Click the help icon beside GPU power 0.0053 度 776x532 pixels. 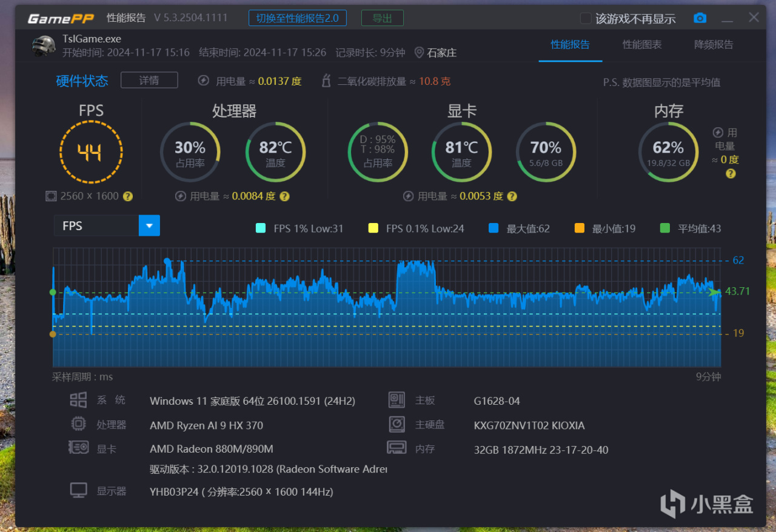click(x=512, y=196)
